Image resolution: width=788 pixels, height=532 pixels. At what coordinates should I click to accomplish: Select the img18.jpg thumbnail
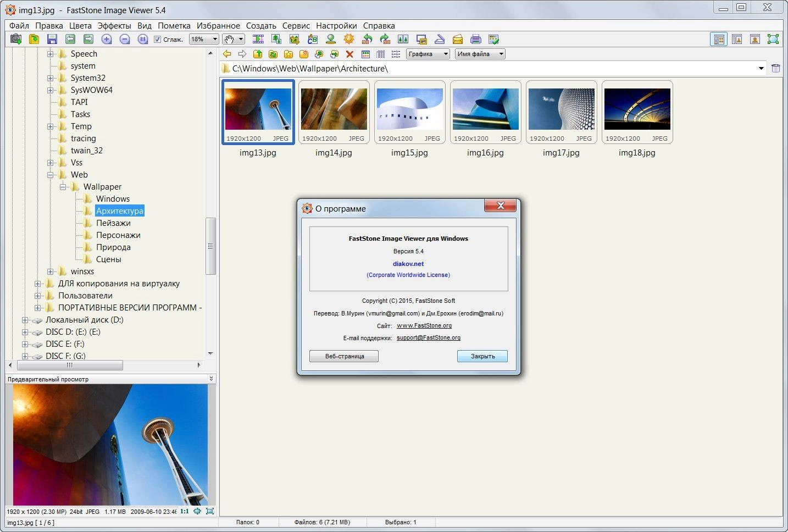click(x=637, y=113)
